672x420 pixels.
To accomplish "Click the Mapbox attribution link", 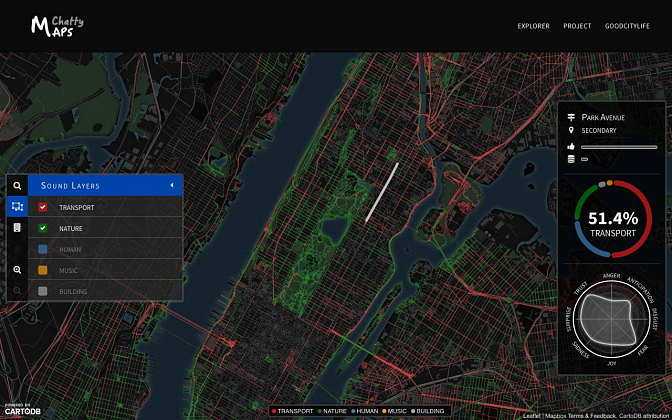I will 554,416.
